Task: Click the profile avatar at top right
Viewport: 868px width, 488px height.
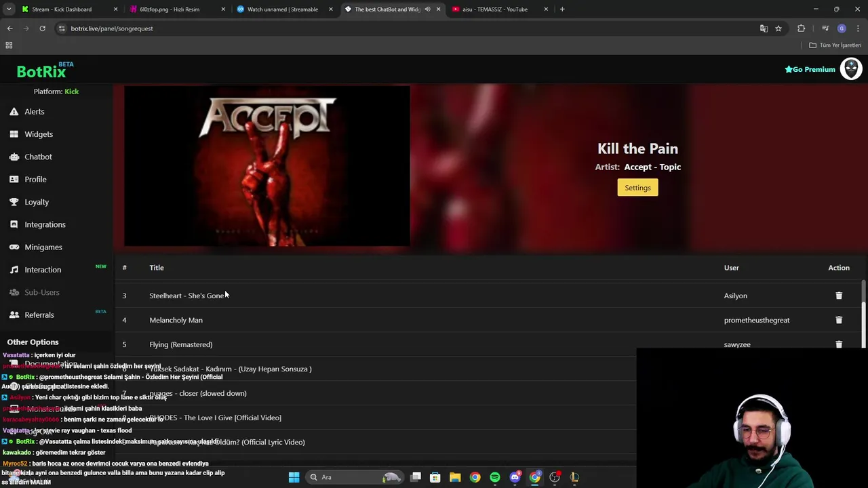Action: coord(850,69)
